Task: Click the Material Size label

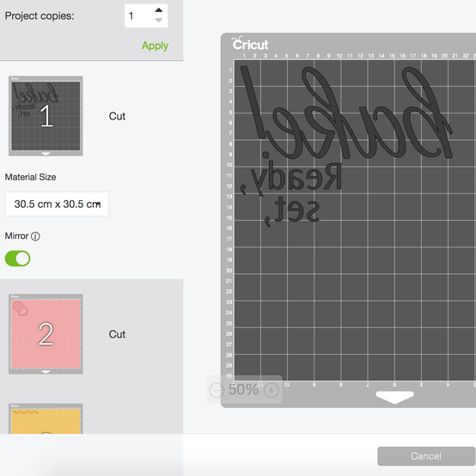Action: tap(30, 177)
